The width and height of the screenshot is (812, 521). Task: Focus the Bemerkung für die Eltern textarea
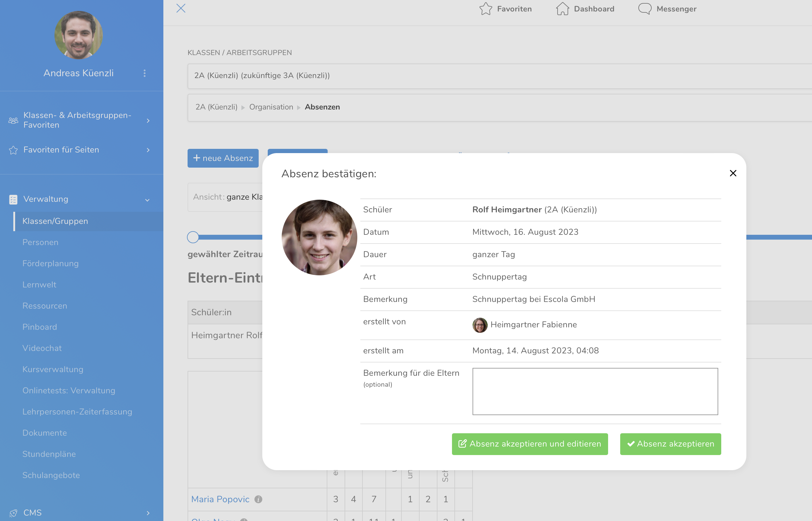[x=595, y=392]
